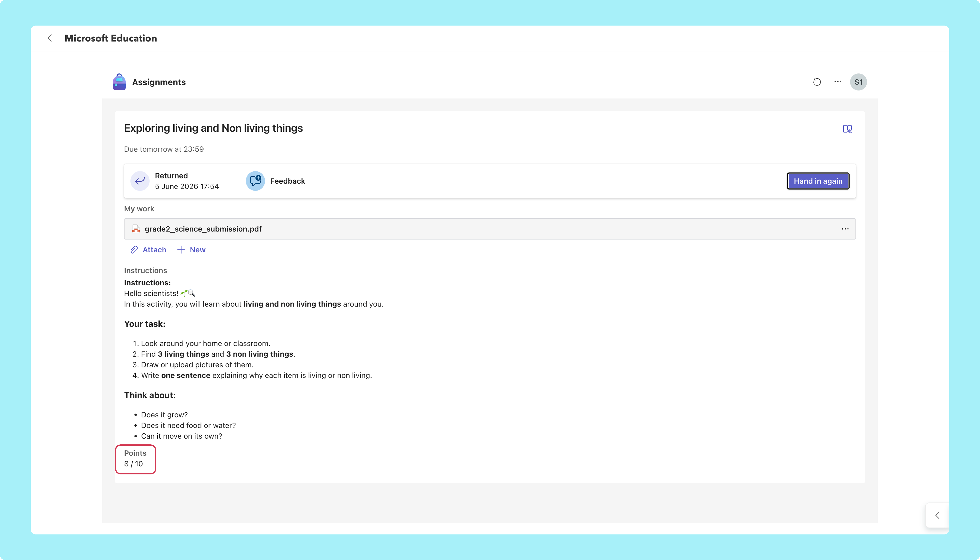Screen dimensions: 980x560
Task: Attach a file to My work
Action: pyautogui.click(x=148, y=250)
